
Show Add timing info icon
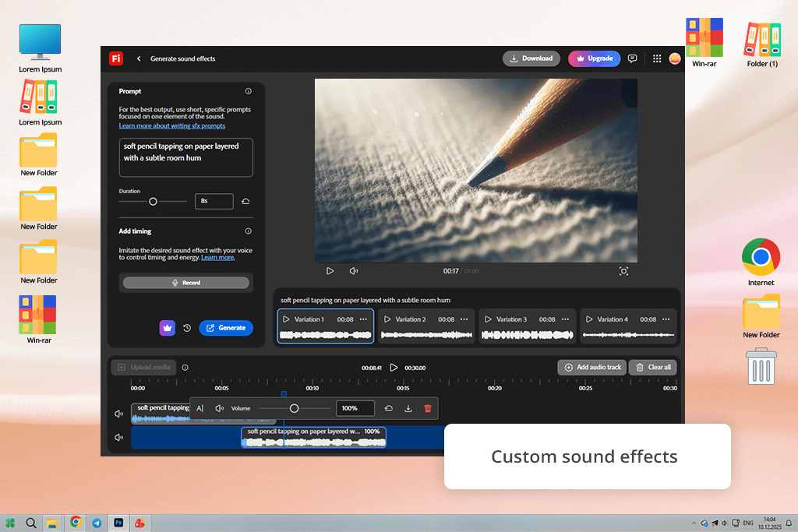tap(249, 231)
